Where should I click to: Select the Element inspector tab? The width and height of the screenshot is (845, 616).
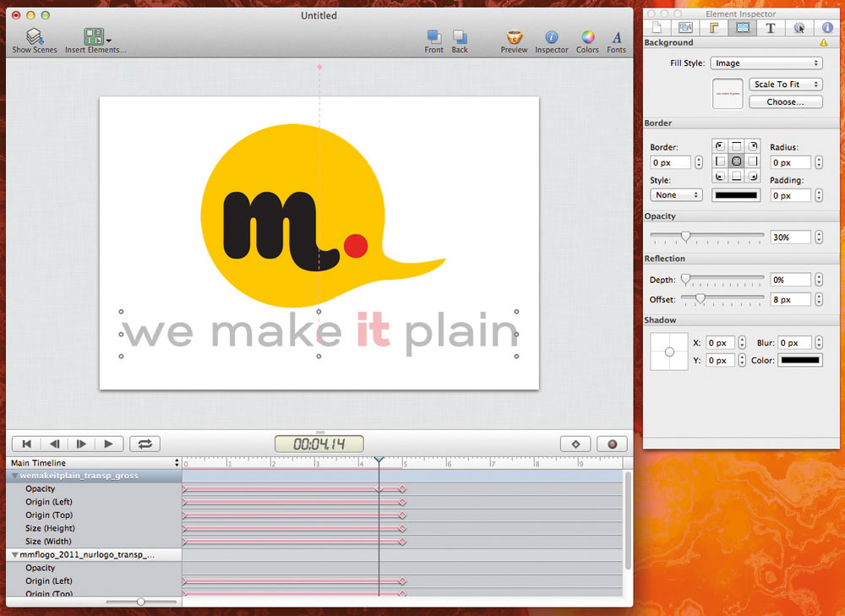pos(743,28)
